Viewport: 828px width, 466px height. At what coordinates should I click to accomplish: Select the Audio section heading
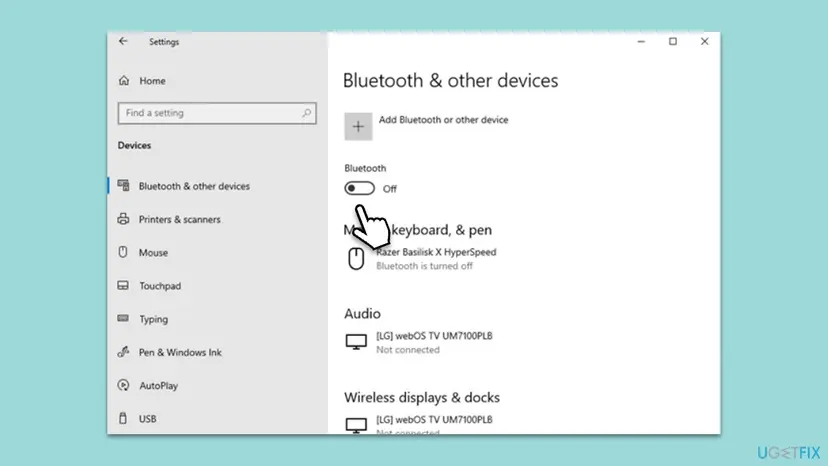point(362,314)
